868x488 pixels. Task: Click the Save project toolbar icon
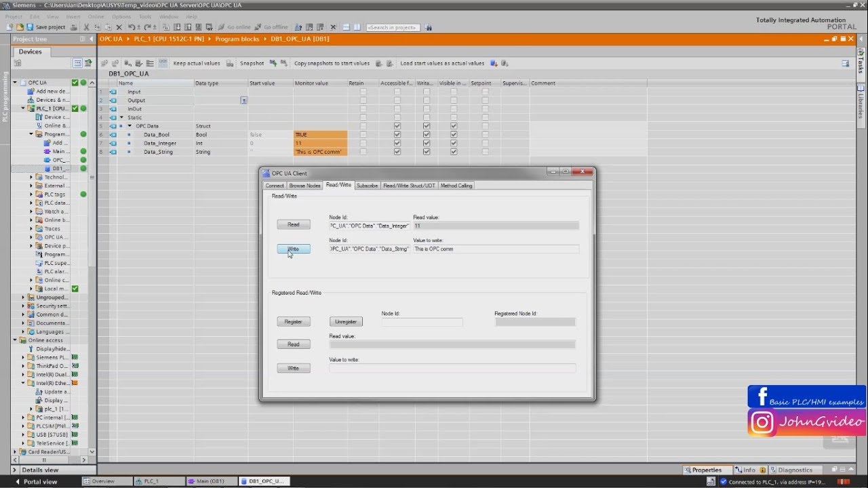pos(31,27)
